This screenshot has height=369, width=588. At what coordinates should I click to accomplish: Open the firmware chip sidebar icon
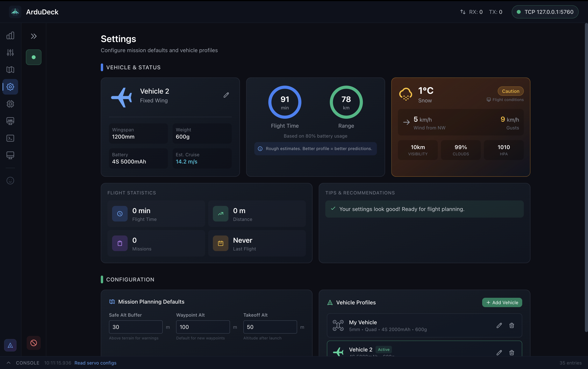[10, 104]
